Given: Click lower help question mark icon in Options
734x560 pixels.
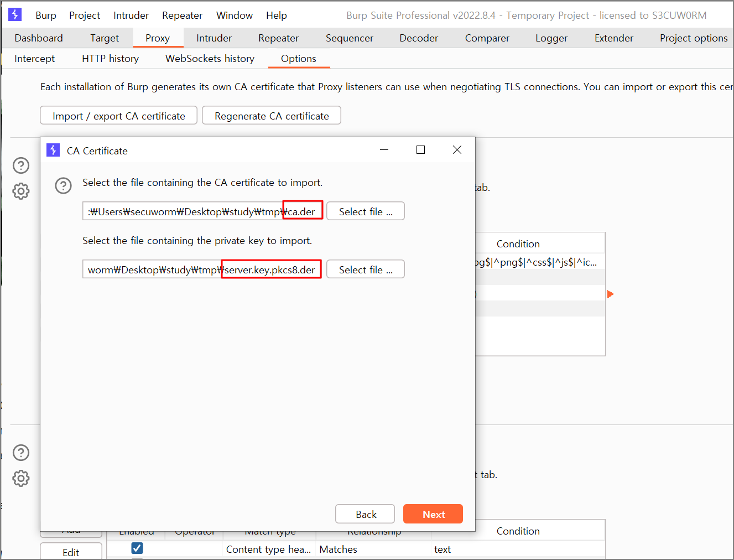Looking at the screenshot, I should click(x=21, y=453).
